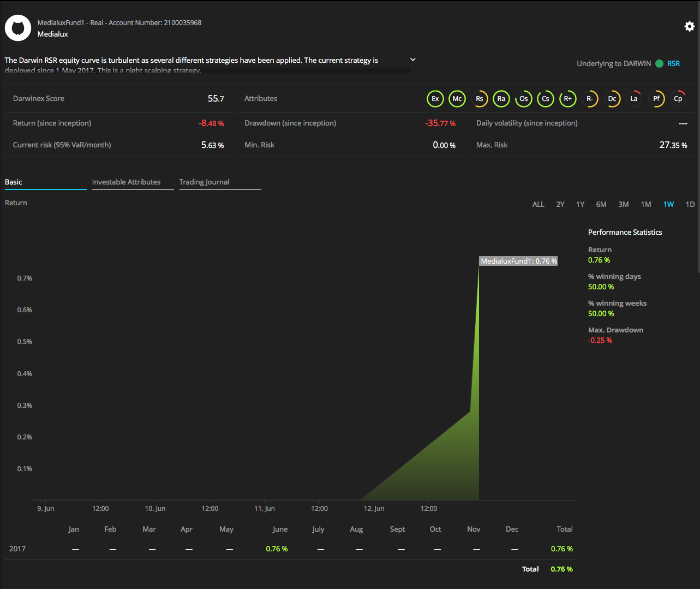Switch to the Basic tab
The height and width of the screenshot is (589, 700).
(x=46, y=182)
